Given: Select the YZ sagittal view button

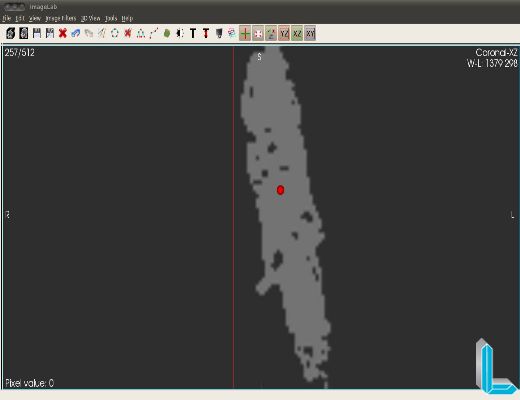Looking at the screenshot, I should tap(284, 33).
